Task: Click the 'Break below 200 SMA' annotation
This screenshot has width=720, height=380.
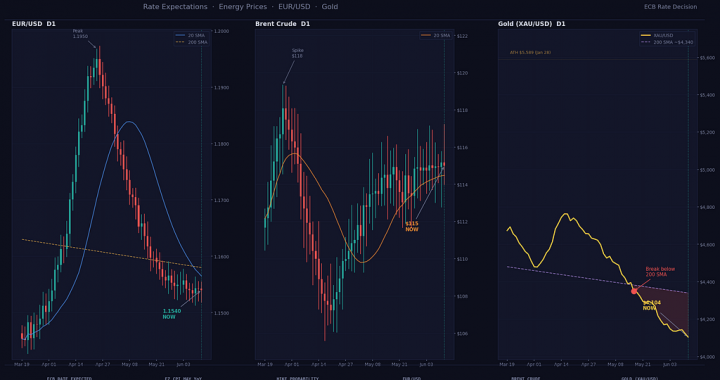Action: 660,272
